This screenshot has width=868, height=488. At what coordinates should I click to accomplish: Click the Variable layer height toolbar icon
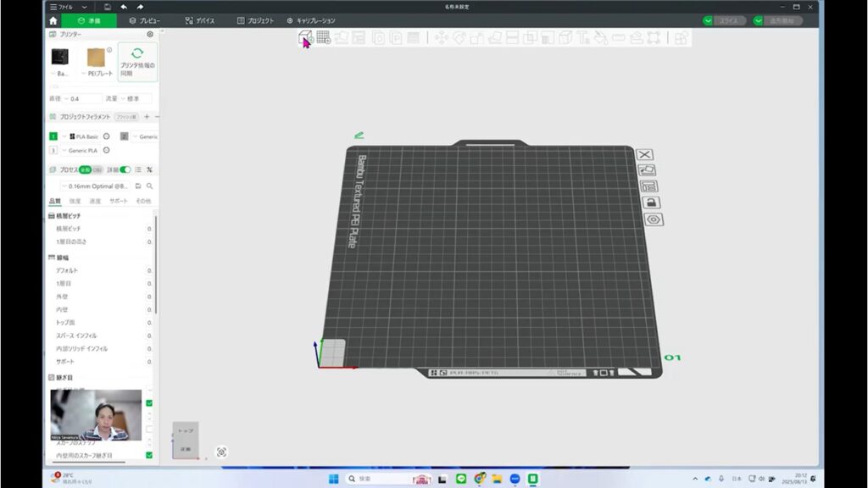point(414,37)
